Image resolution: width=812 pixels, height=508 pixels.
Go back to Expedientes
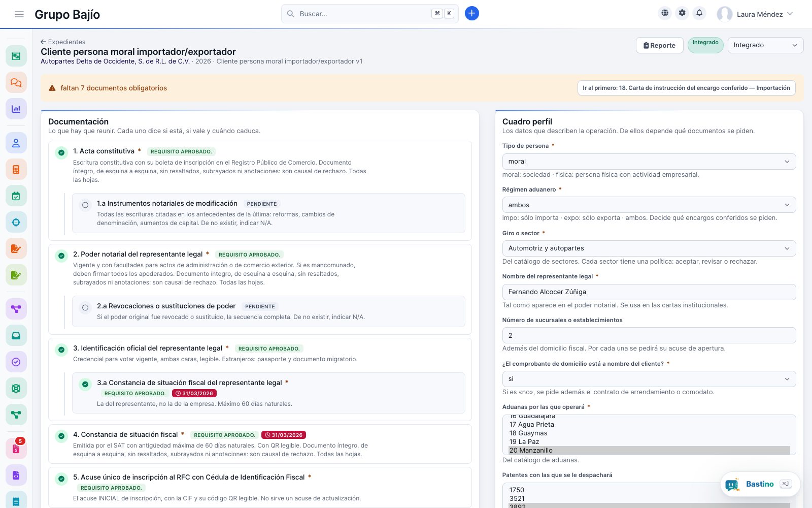point(63,42)
